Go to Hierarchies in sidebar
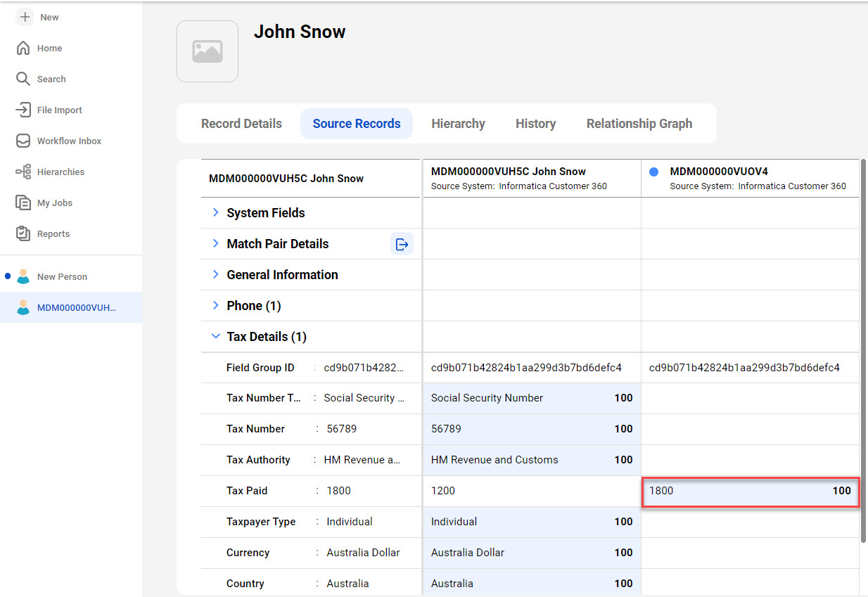This screenshot has width=868, height=597. coord(50,172)
